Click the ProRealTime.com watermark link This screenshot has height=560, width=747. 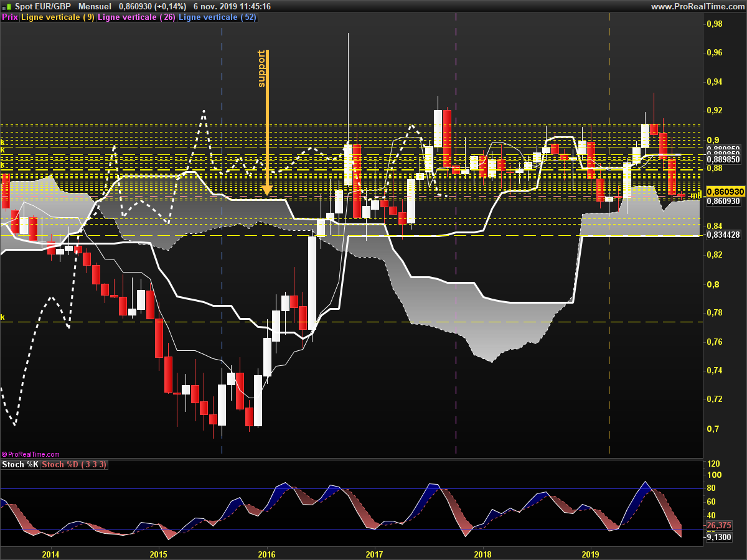31,455
